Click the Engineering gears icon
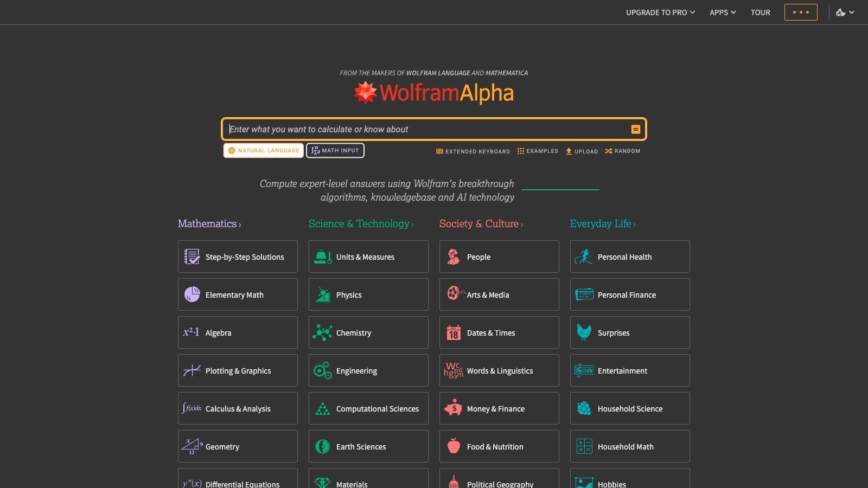 [322, 370]
